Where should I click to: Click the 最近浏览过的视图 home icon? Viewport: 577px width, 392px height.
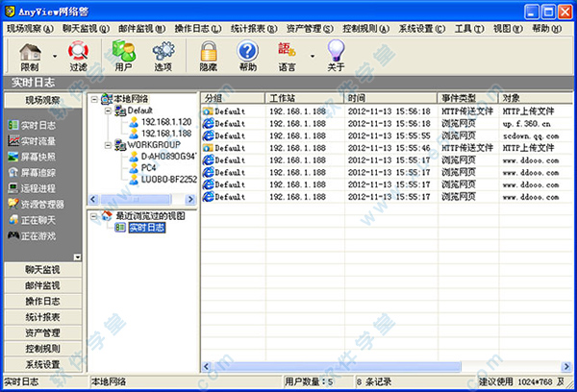click(107, 216)
